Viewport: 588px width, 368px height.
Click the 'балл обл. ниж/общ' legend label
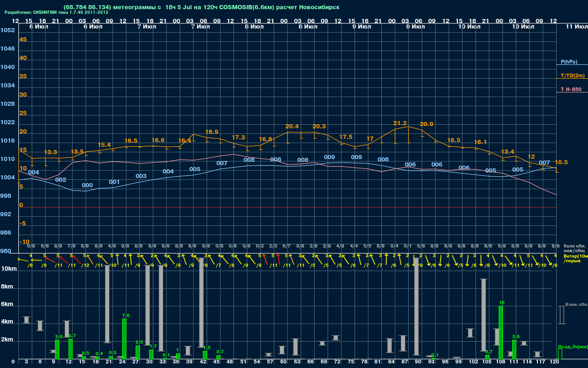click(574, 248)
